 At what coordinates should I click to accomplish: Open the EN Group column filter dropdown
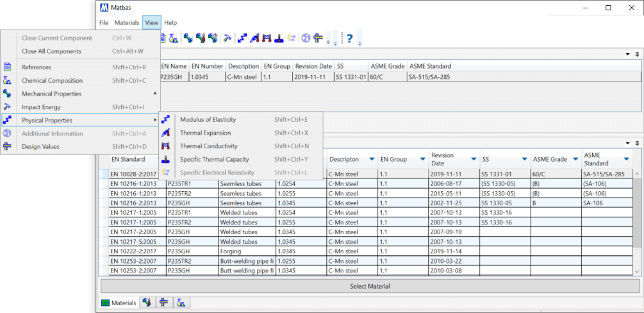(422, 159)
